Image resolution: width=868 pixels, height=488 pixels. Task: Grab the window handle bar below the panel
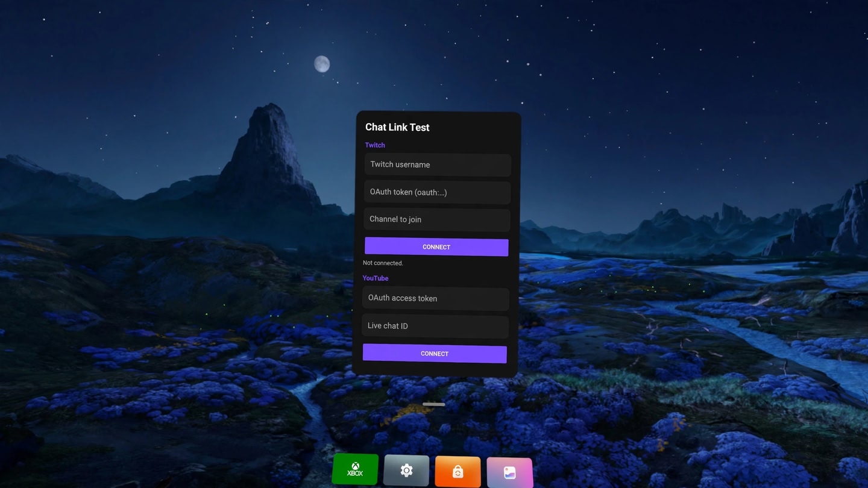tap(434, 404)
